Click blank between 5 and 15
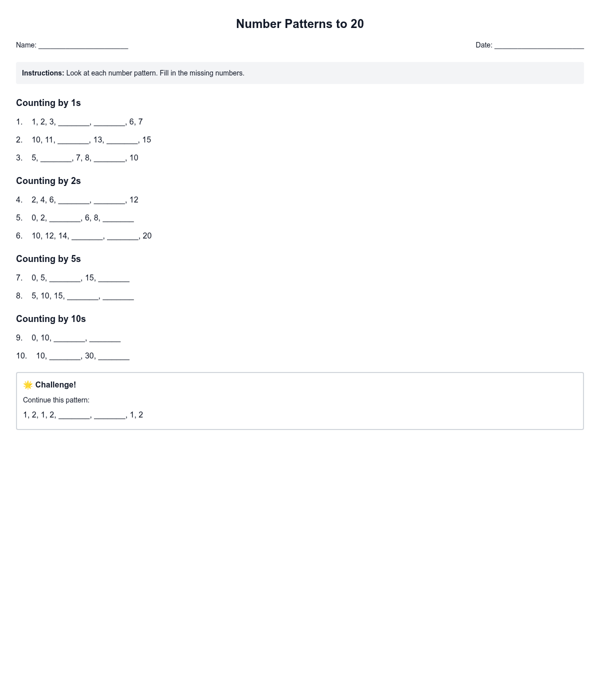The width and height of the screenshot is (600, 700). [x=65, y=278]
